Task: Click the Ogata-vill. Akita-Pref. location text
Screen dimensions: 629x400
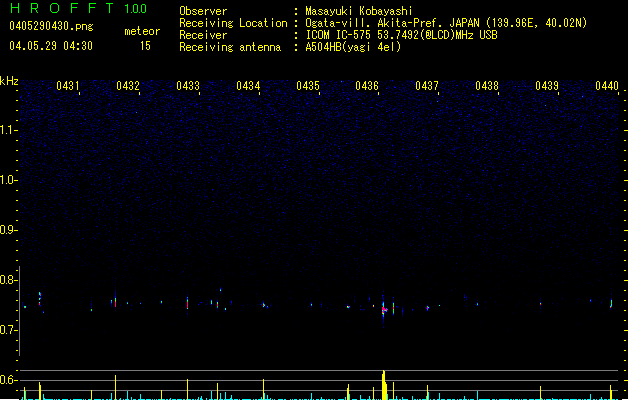Action: pos(446,23)
